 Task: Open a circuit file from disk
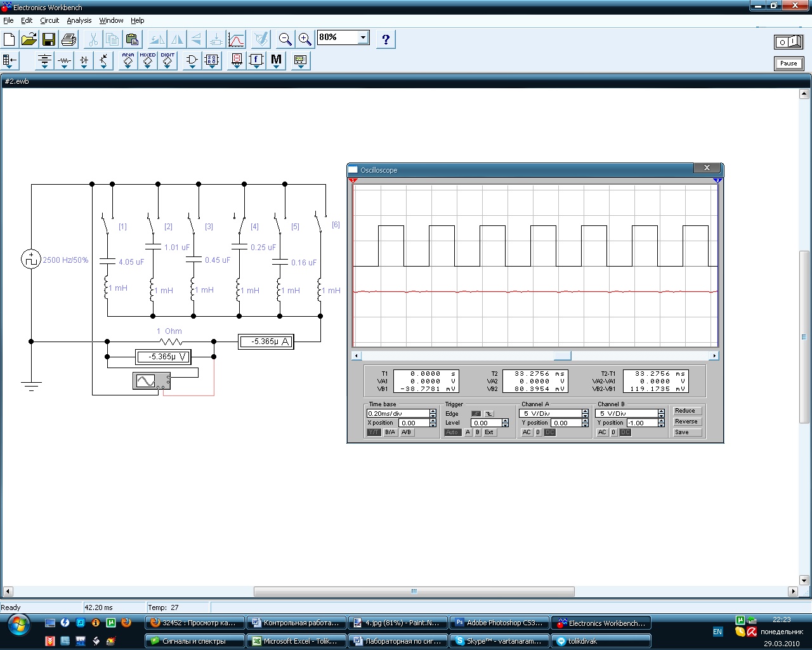(29, 39)
